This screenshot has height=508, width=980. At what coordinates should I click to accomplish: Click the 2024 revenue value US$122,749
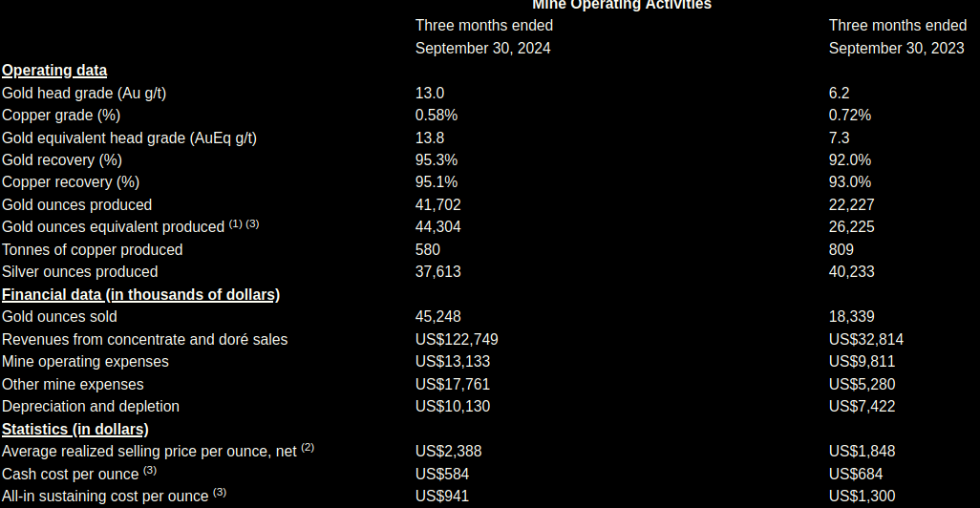pyautogui.click(x=457, y=339)
